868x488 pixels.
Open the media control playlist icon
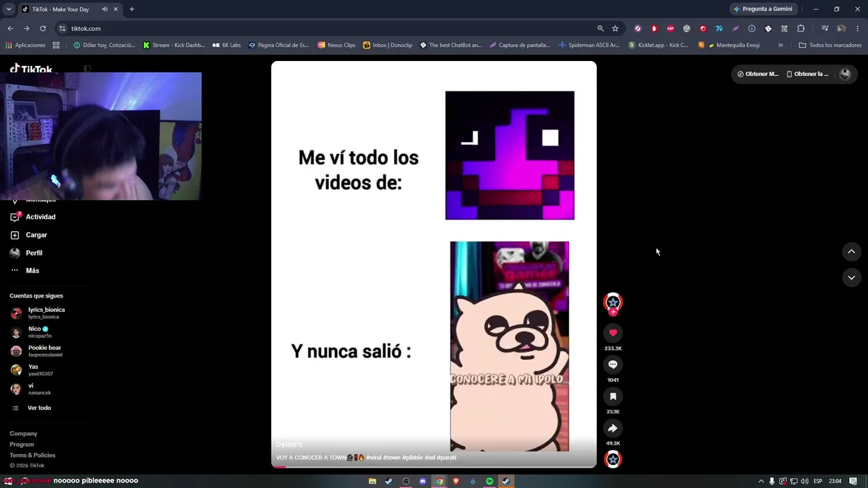[x=825, y=28]
